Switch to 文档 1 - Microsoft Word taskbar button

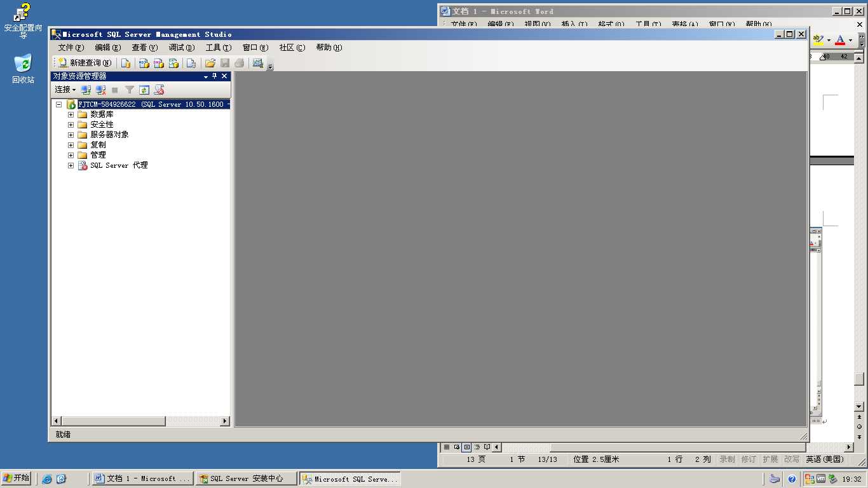click(142, 479)
